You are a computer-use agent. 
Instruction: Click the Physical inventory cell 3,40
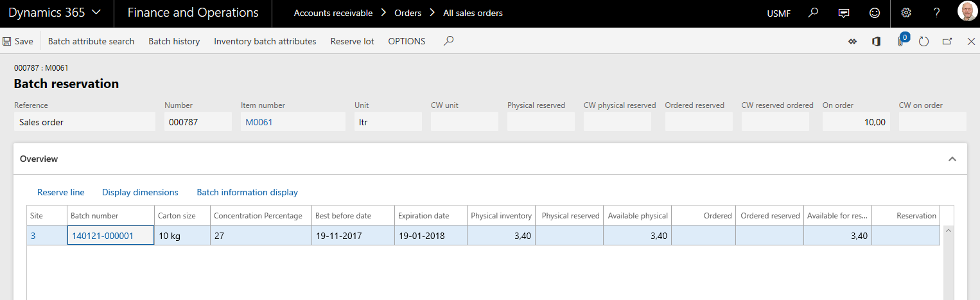click(501, 235)
